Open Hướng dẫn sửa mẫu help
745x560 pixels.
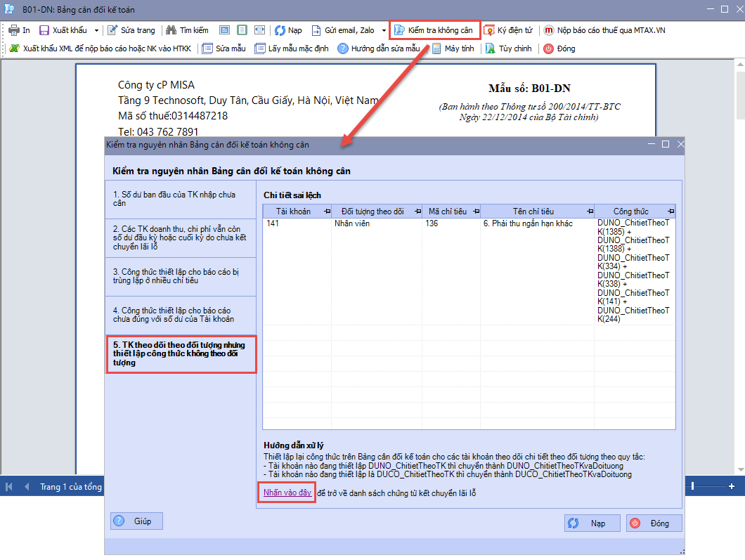[x=379, y=48]
